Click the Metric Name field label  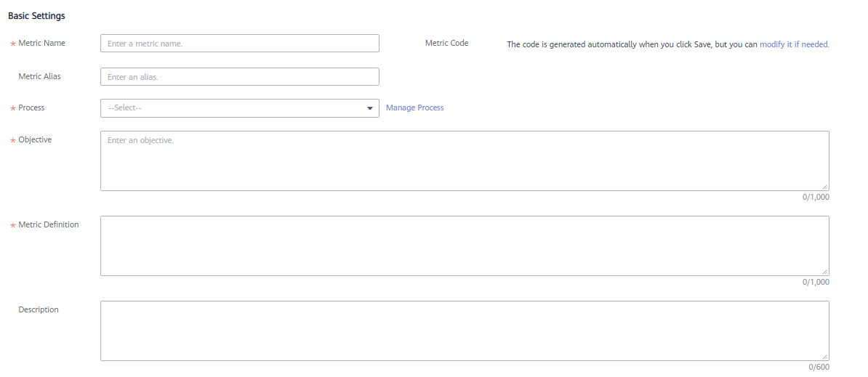41,43
